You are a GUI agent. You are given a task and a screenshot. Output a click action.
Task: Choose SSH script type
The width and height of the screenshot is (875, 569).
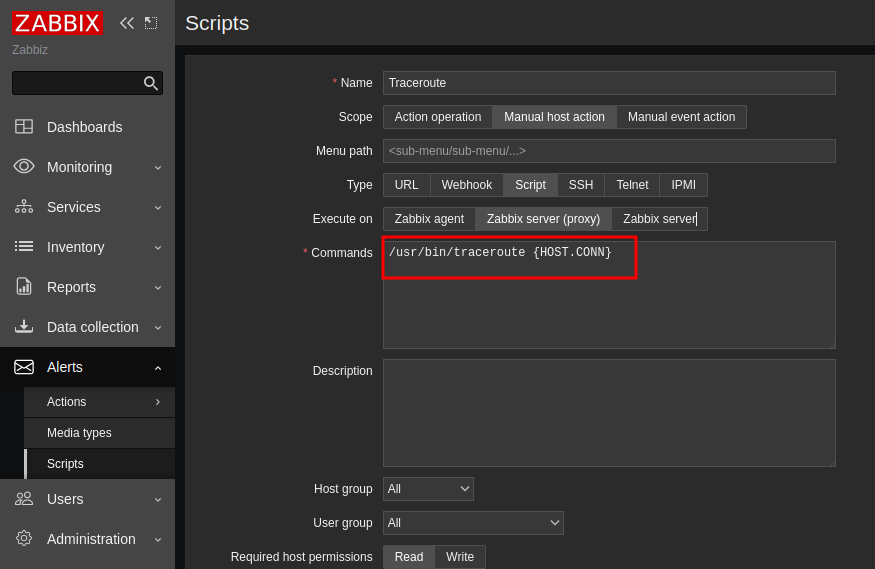pos(580,185)
